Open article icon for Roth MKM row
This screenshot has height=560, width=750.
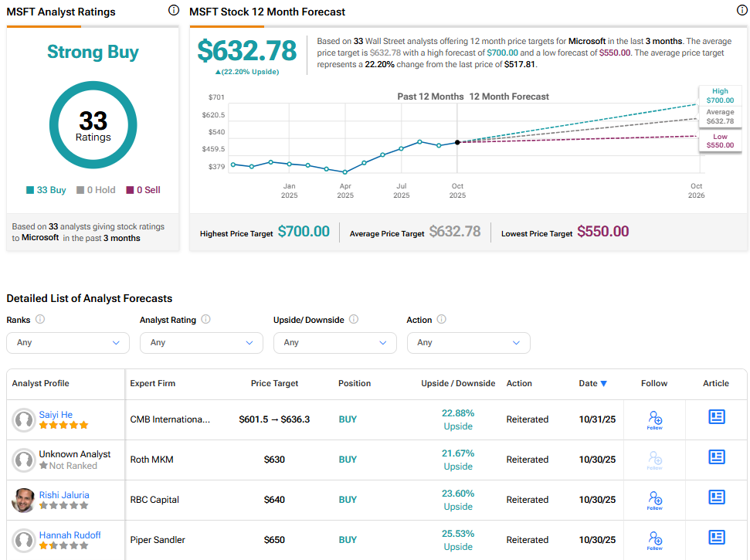pyautogui.click(x=716, y=457)
